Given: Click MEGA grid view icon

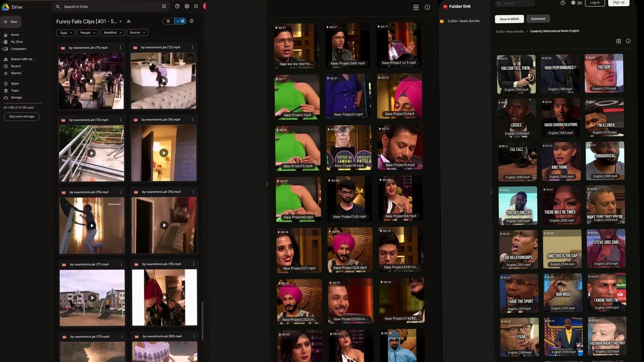Looking at the screenshot, I should pyautogui.click(x=619, y=41).
